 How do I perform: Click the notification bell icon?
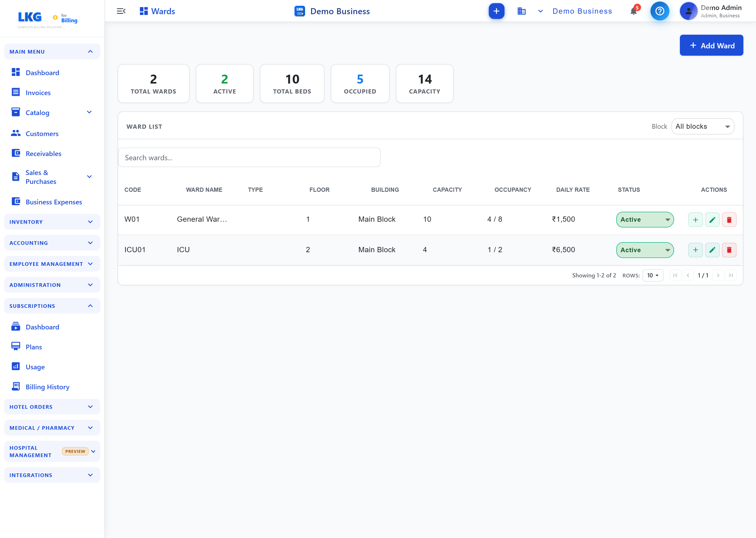point(633,11)
